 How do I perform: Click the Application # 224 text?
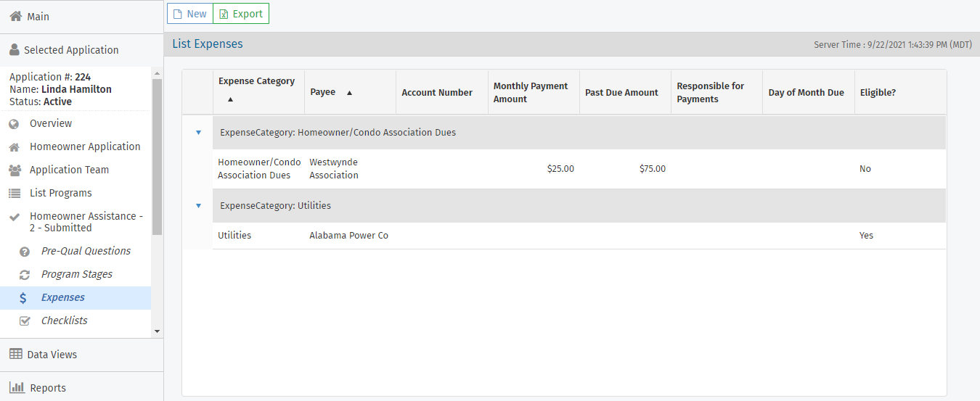50,77
